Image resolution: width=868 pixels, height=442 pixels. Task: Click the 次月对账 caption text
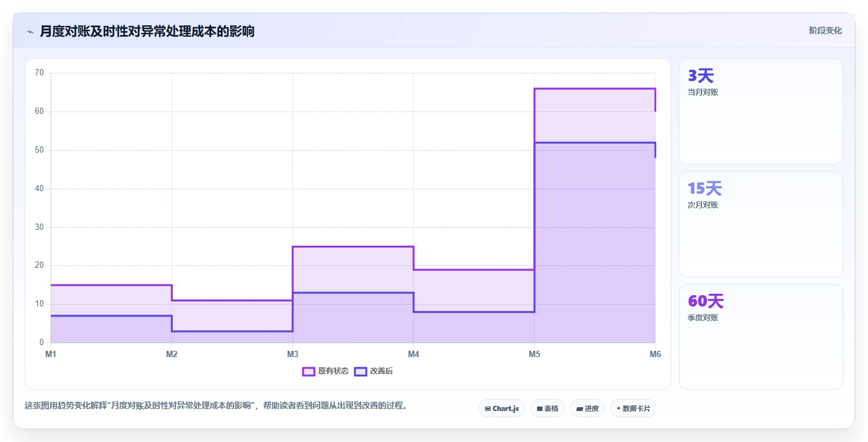pyautogui.click(x=703, y=205)
